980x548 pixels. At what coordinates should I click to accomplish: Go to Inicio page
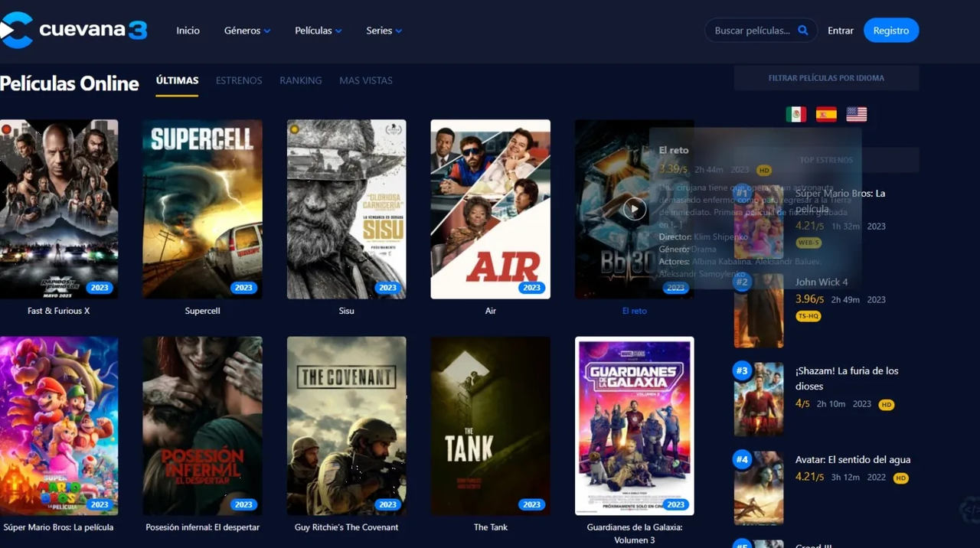188,31
